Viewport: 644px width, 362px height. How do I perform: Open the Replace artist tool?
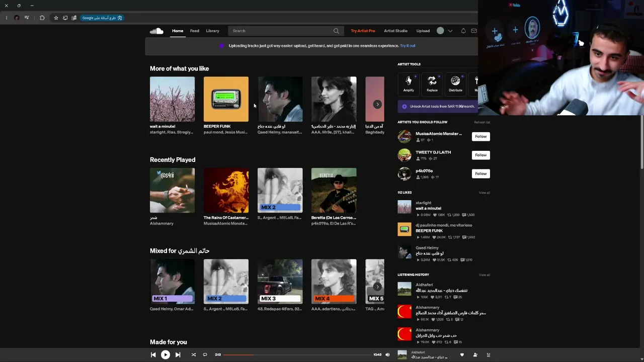click(432, 83)
